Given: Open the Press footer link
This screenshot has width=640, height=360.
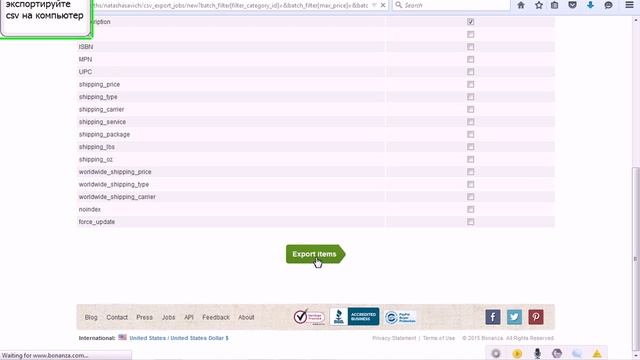Looking at the screenshot, I should [144, 317].
